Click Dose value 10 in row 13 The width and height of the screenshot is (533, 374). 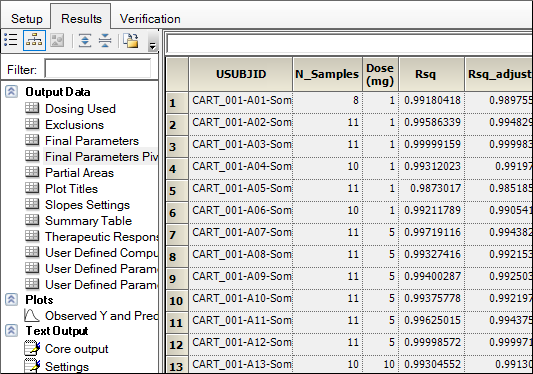[381, 365]
